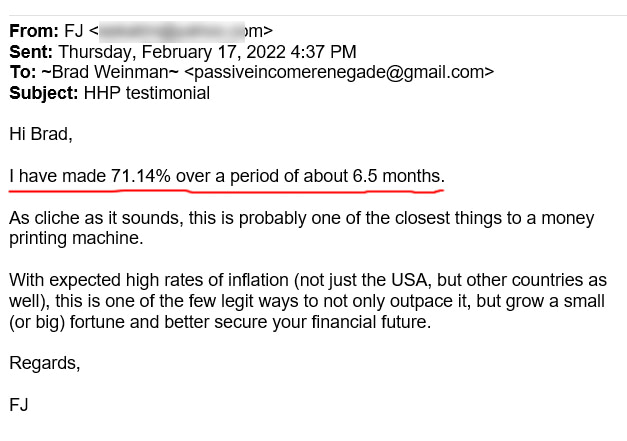
Task: Click the "Subject:" header label
Action: [x=42, y=93]
